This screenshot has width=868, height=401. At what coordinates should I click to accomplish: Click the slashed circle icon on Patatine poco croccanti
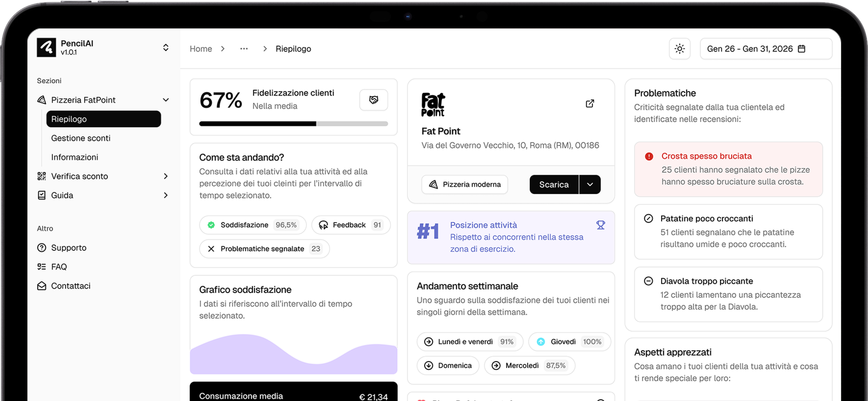[x=648, y=218]
